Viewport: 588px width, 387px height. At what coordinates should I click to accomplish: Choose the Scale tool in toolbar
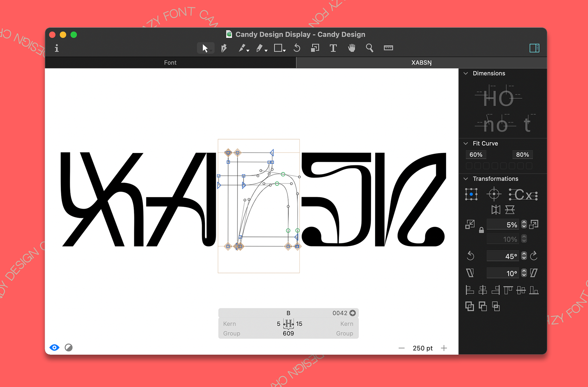point(315,48)
